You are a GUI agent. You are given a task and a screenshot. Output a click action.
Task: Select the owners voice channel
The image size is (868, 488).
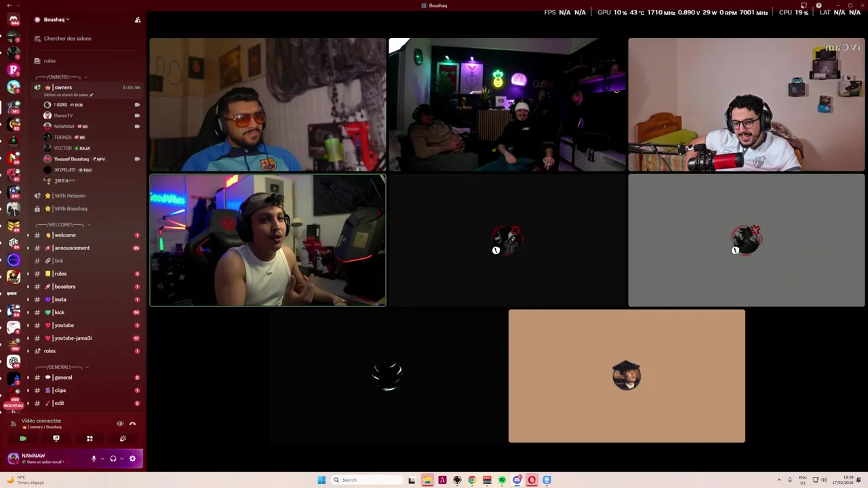pyautogui.click(x=87, y=87)
